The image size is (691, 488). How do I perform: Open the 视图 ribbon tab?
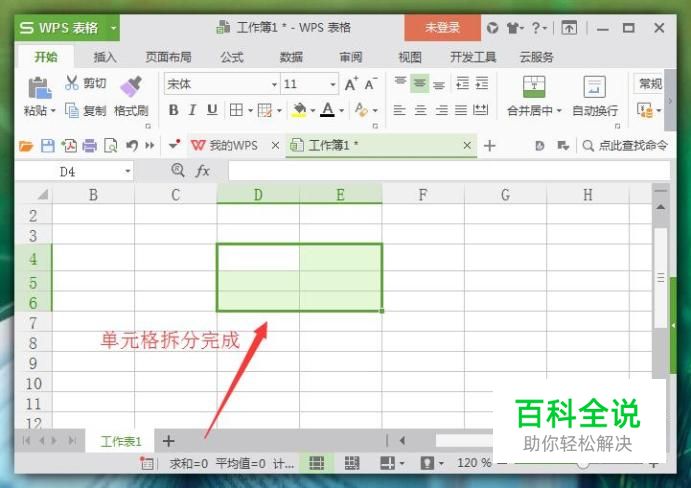click(410, 57)
